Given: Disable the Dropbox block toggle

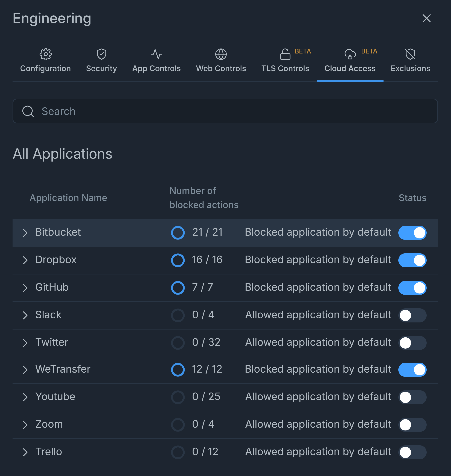Looking at the screenshot, I should (412, 260).
